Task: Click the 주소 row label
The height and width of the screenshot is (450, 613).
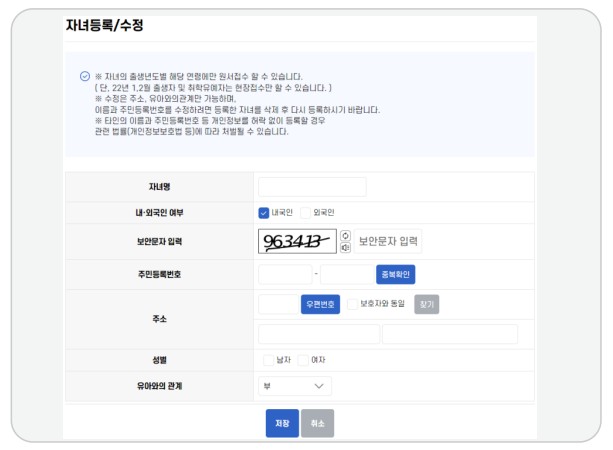Action: [160, 319]
